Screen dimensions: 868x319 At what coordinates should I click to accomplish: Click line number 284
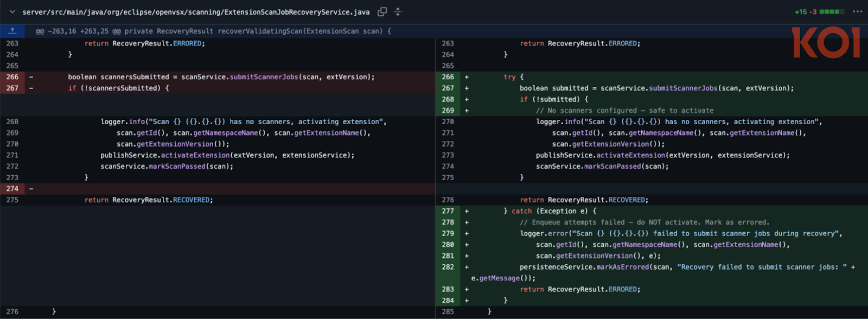(x=448, y=301)
